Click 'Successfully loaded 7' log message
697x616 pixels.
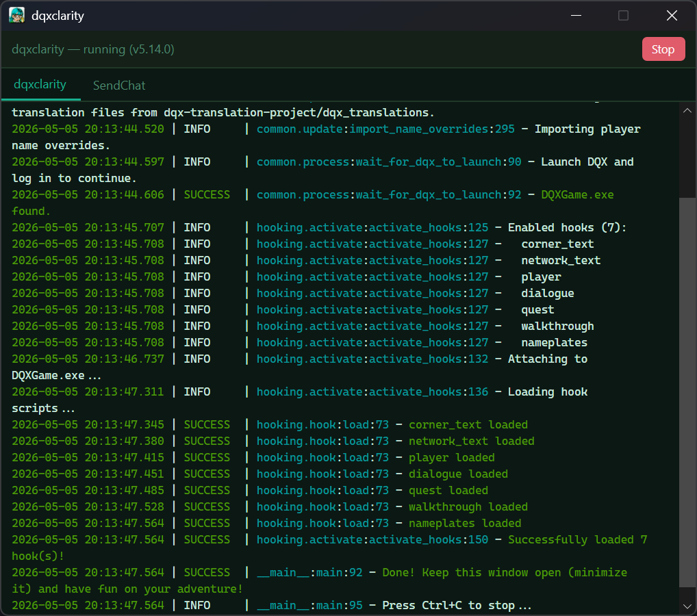577,540
